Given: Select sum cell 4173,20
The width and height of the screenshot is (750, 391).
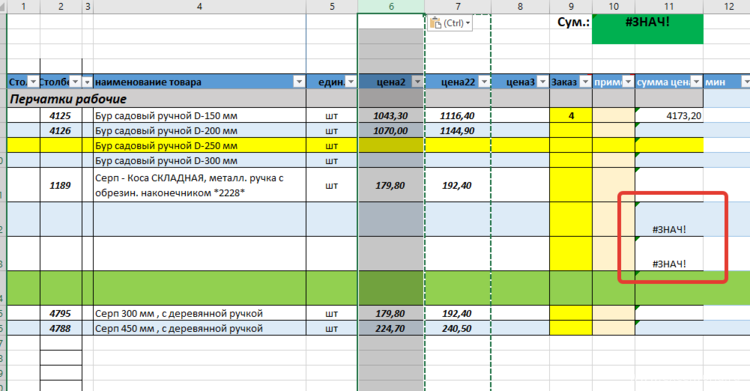Looking at the screenshot, I should tap(669, 115).
